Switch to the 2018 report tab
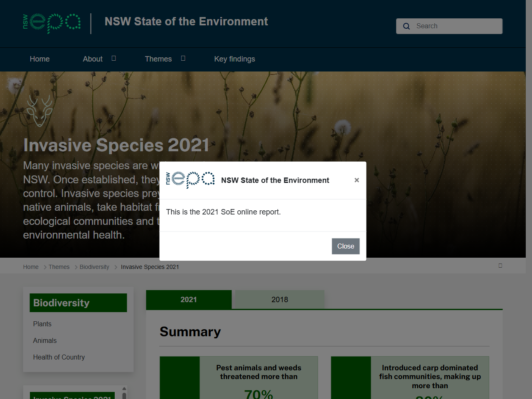The image size is (532, 399). [279, 299]
